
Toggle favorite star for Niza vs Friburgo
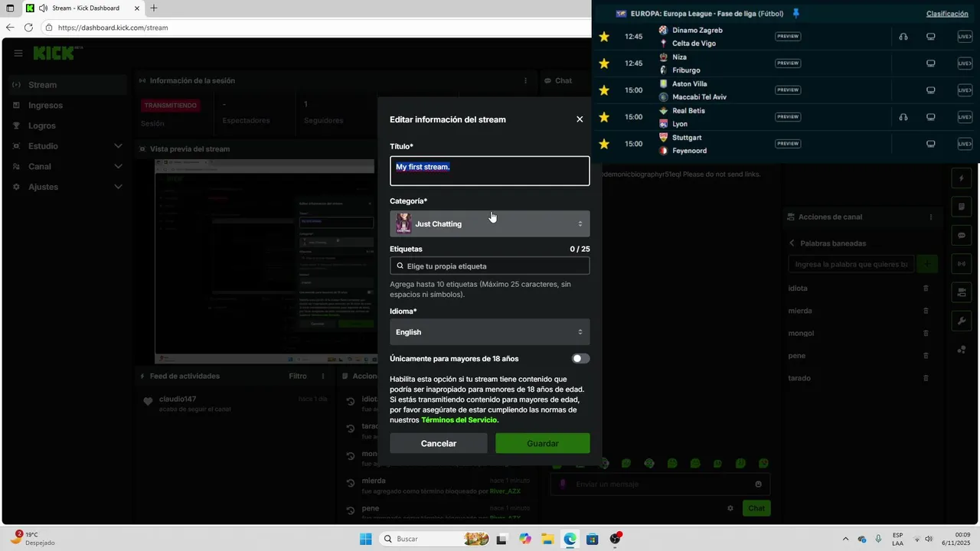click(604, 64)
